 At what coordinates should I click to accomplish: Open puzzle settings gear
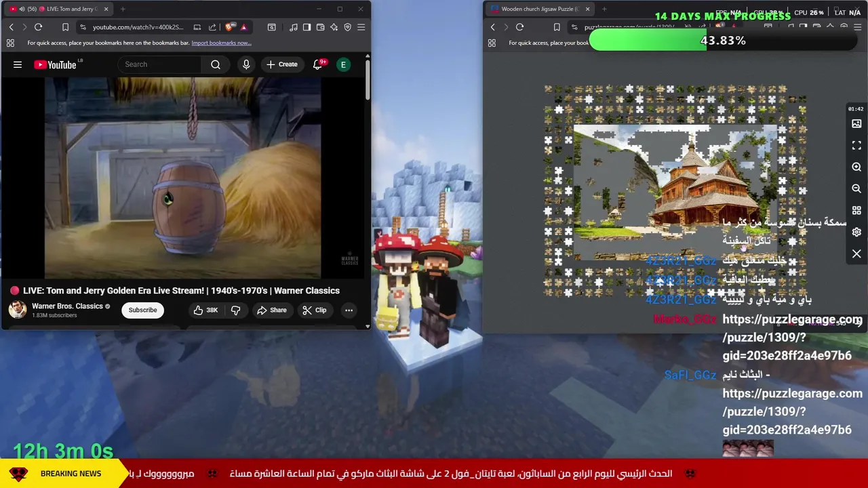(856, 232)
